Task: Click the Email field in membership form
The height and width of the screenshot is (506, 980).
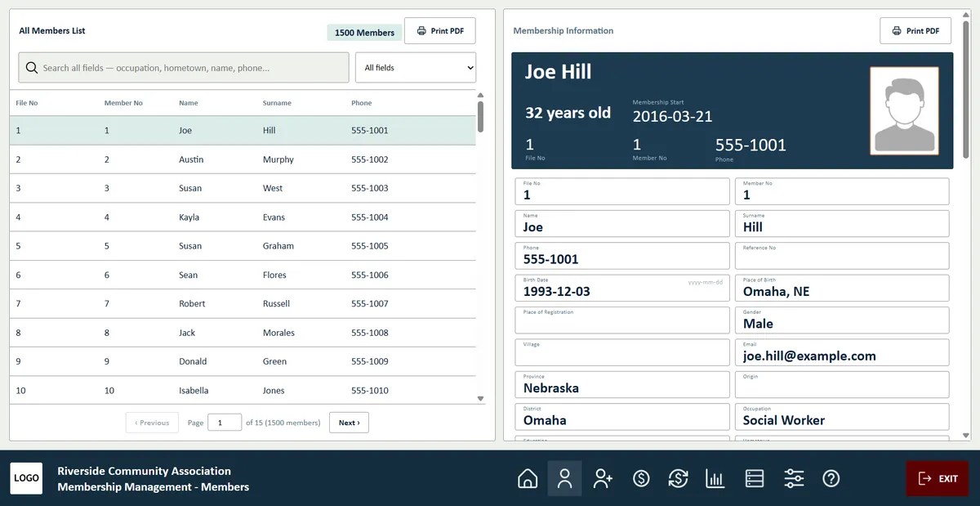Action: [842, 352]
